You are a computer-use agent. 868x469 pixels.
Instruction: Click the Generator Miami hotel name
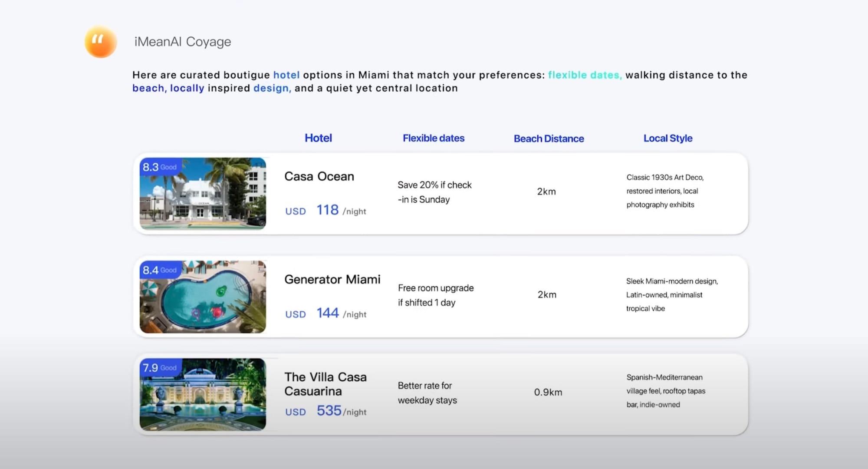pos(332,279)
